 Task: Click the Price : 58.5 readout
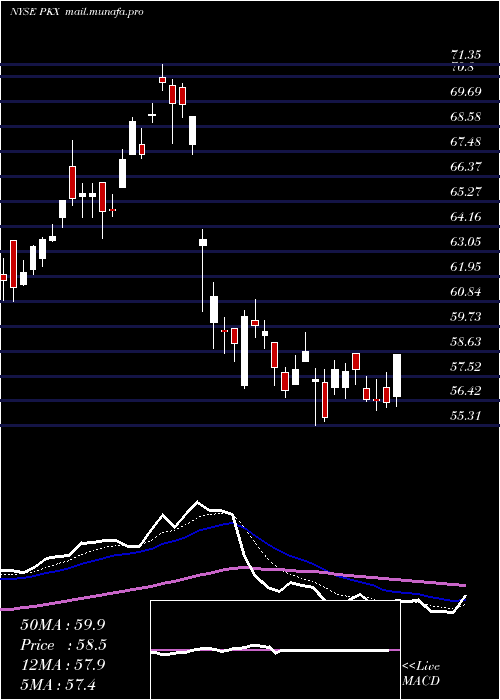click(x=64, y=645)
